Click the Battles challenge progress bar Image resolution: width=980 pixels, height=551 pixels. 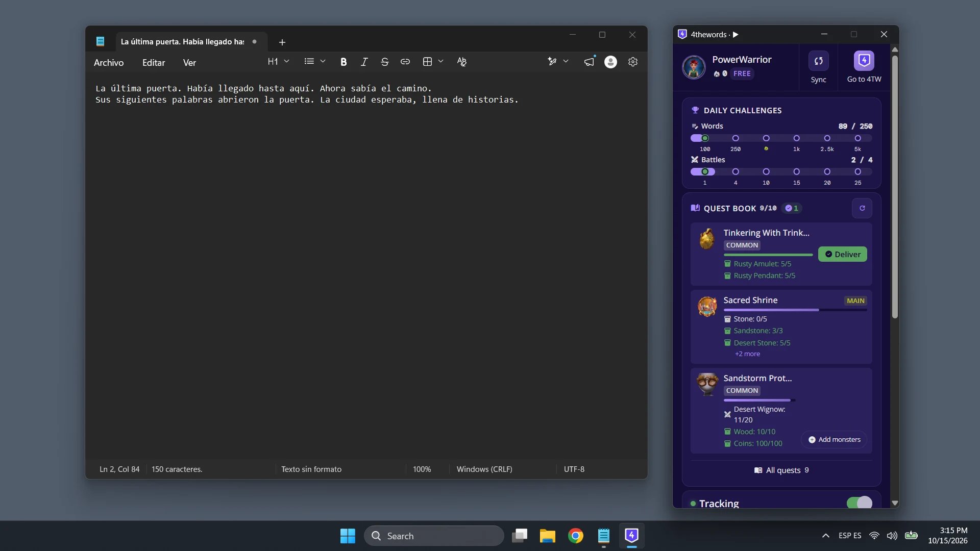(781, 172)
